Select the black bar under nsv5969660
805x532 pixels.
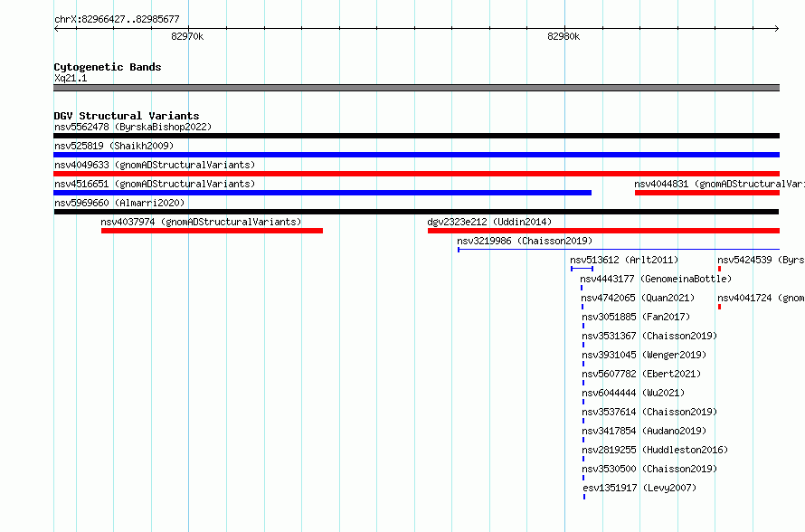point(416,212)
